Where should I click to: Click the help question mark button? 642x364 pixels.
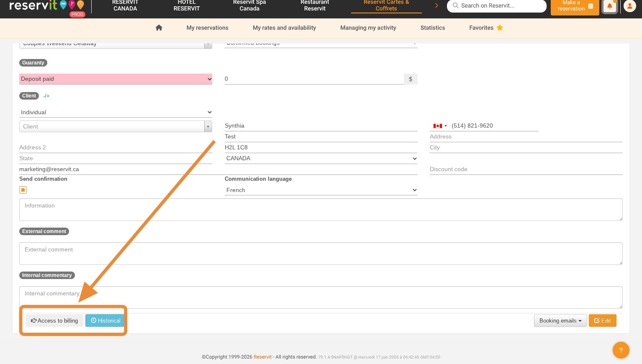click(621, 350)
